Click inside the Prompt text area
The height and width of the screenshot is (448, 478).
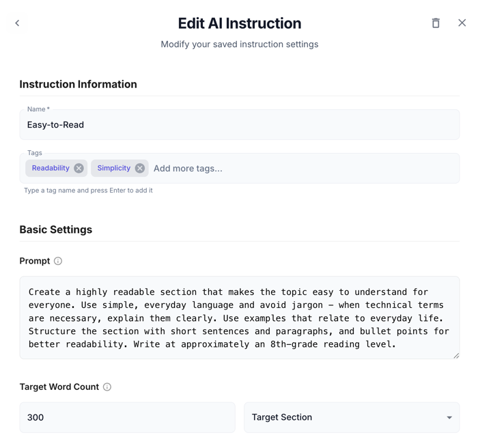point(240,318)
